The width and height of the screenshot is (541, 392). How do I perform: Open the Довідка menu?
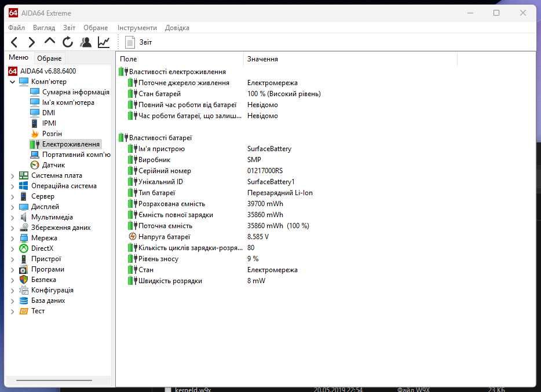tap(177, 28)
